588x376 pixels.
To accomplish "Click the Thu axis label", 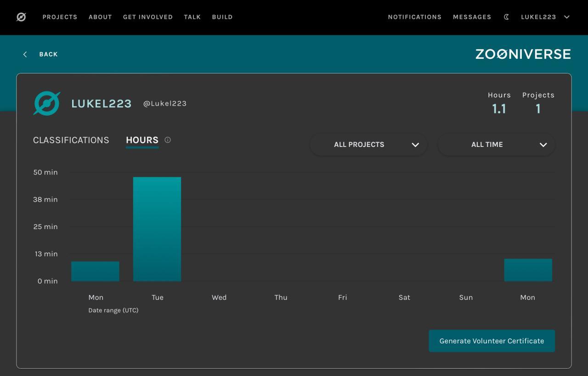I will tap(281, 297).
